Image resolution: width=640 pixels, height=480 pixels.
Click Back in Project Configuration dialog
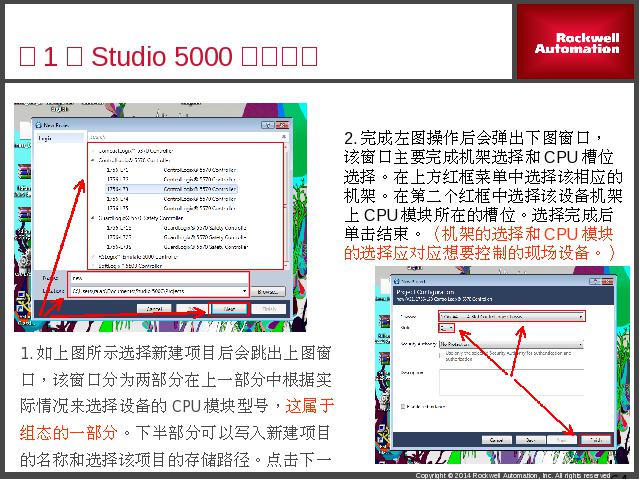(x=530, y=440)
